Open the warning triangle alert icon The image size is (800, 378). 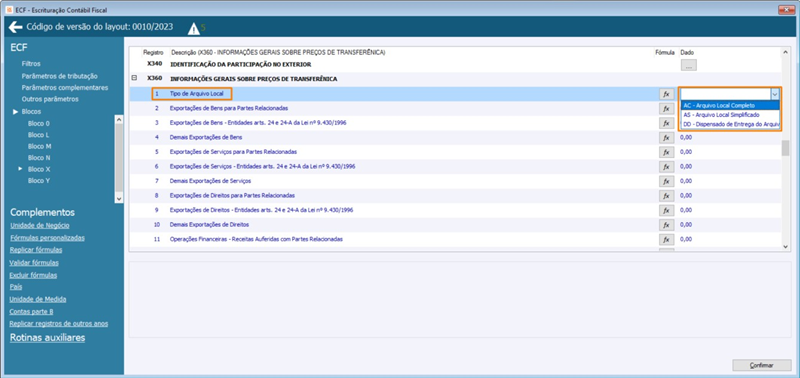point(194,29)
